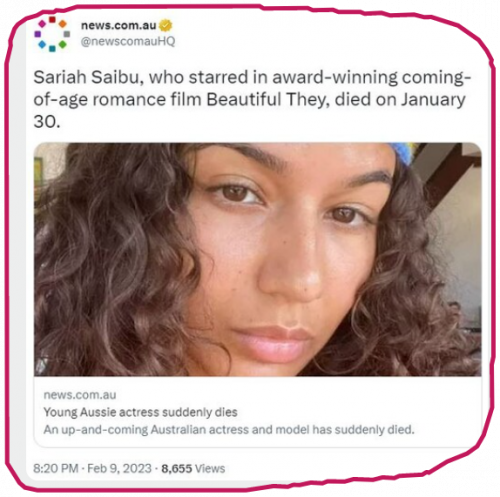Click the card description about Australian actress
Image resolution: width=500 pixels, height=497 pixels.
coord(229,430)
